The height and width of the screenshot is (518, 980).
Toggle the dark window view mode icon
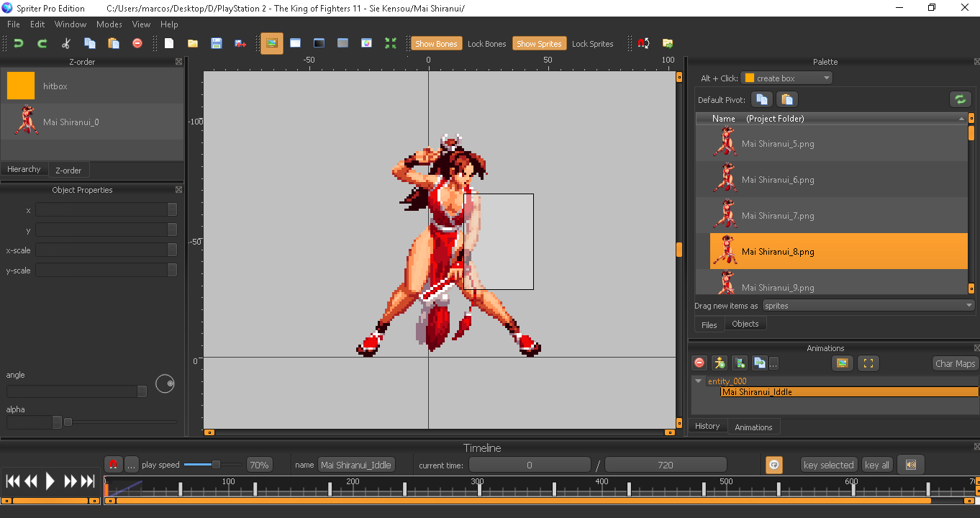click(319, 43)
